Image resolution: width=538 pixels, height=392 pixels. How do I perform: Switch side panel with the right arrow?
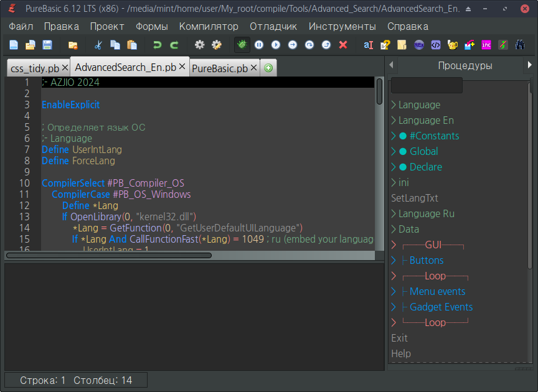tap(529, 65)
